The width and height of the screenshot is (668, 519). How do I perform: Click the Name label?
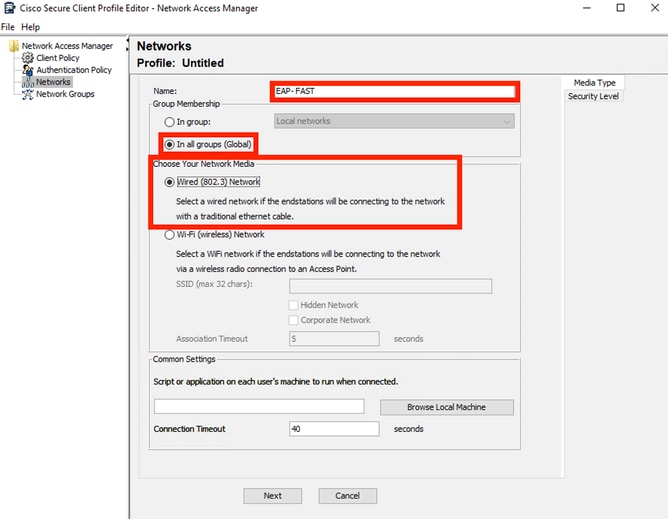(x=165, y=91)
